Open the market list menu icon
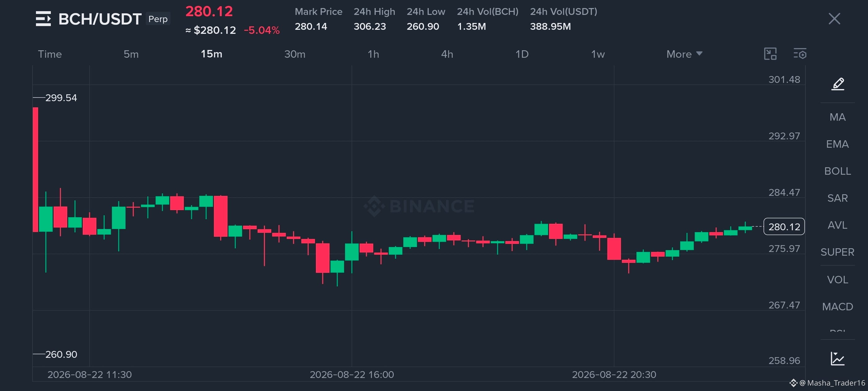Screen dimensions: 868x391 coord(43,19)
